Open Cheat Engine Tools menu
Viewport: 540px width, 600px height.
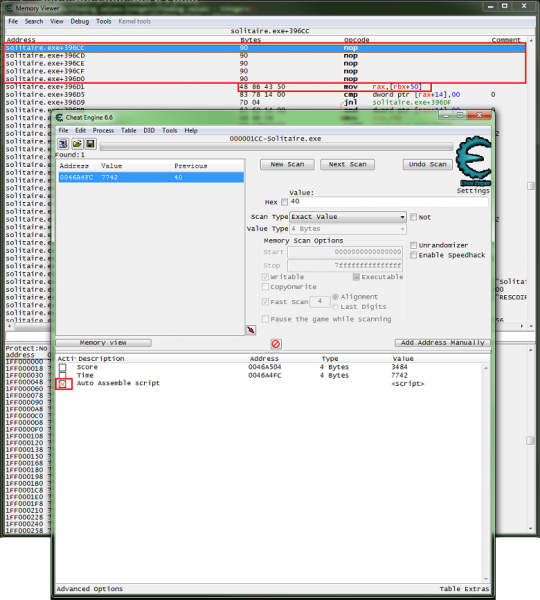pos(170,130)
